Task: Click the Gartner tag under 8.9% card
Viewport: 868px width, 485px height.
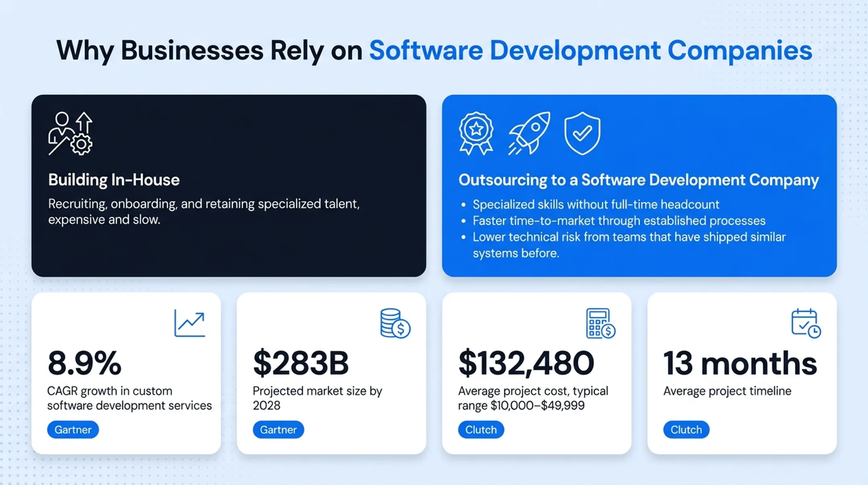Action: tap(73, 430)
